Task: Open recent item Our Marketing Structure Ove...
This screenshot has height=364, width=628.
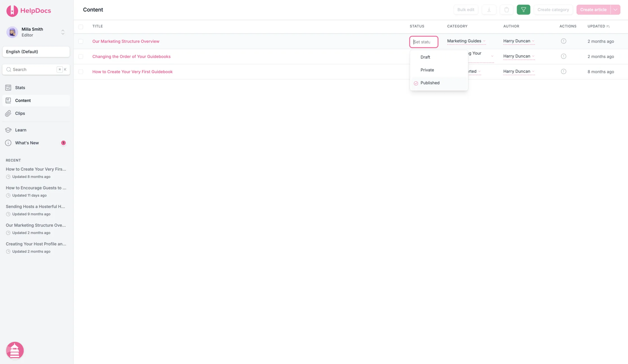Action: coord(36,228)
